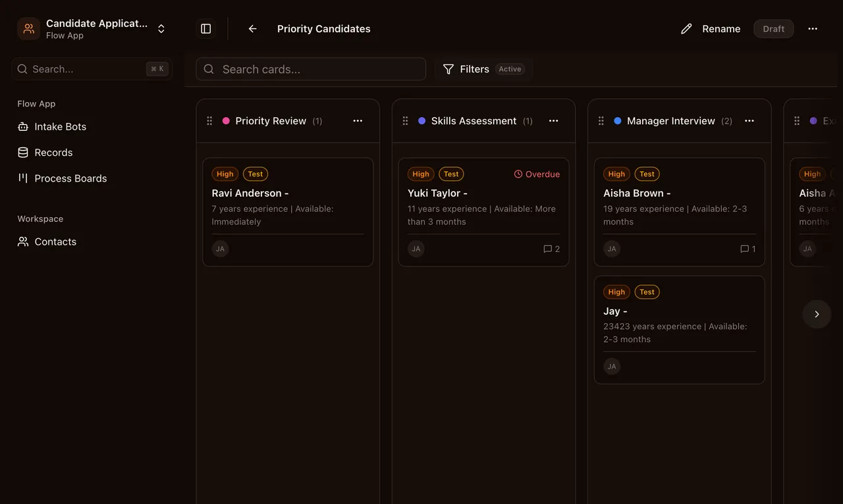Click the right chevron to reveal more columns

(x=817, y=315)
